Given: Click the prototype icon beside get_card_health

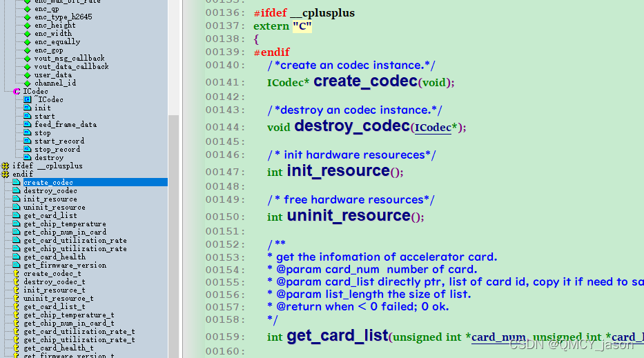Looking at the screenshot, I should pyautogui.click(x=17, y=257).
